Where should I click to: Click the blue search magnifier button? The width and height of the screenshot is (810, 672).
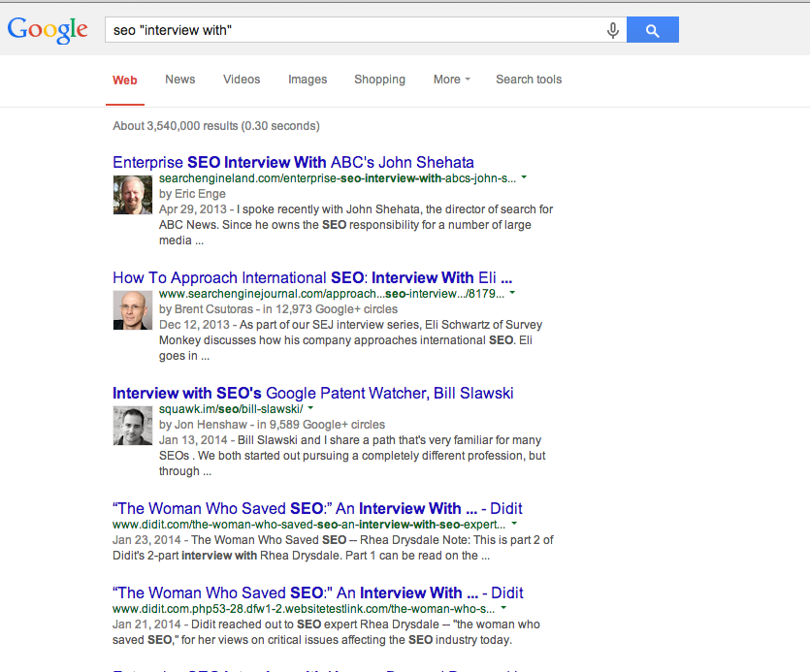[653, 29]
